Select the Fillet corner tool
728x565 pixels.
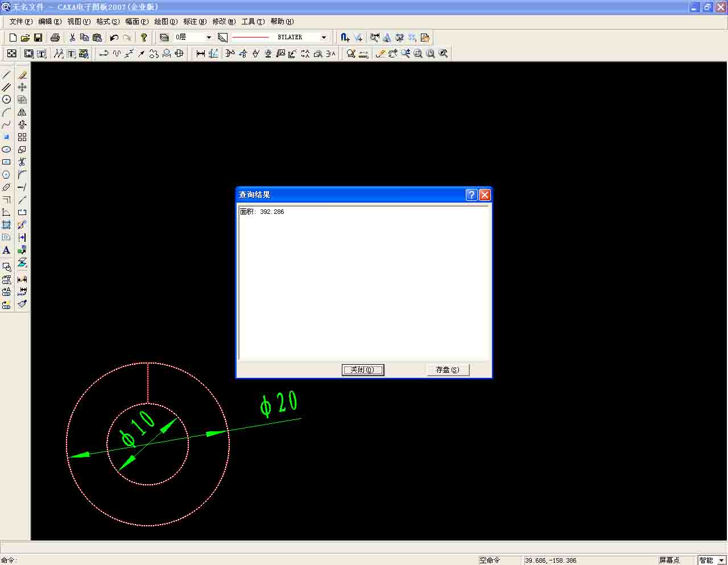point(22,175)
